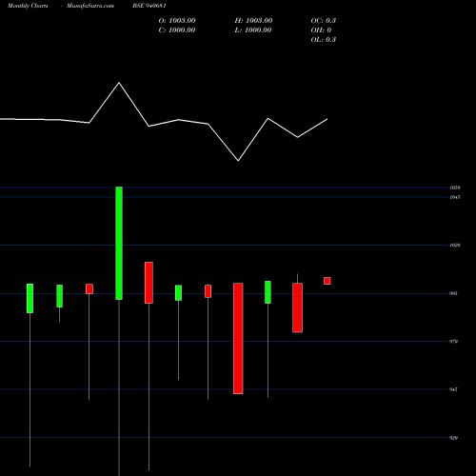Click the 970 price axis label
The height and width of the screenshot is (476, 476).
point(453,342)
